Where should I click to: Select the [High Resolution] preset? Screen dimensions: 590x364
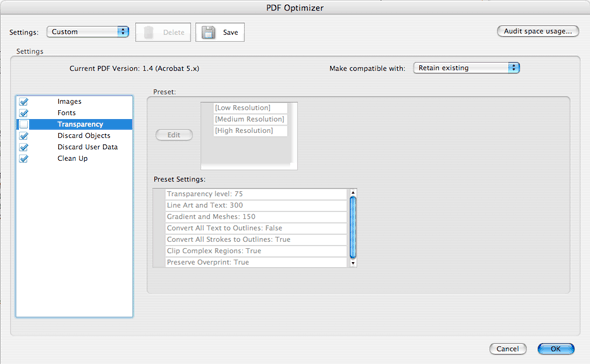pos(250,131)
